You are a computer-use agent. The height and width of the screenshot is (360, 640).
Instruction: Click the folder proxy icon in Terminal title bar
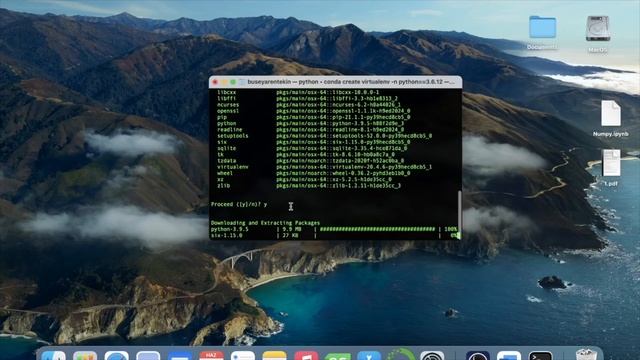tap(242, 82)
